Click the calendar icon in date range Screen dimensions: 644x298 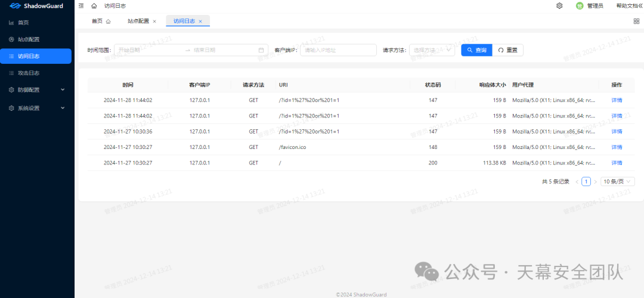point(261,50)
